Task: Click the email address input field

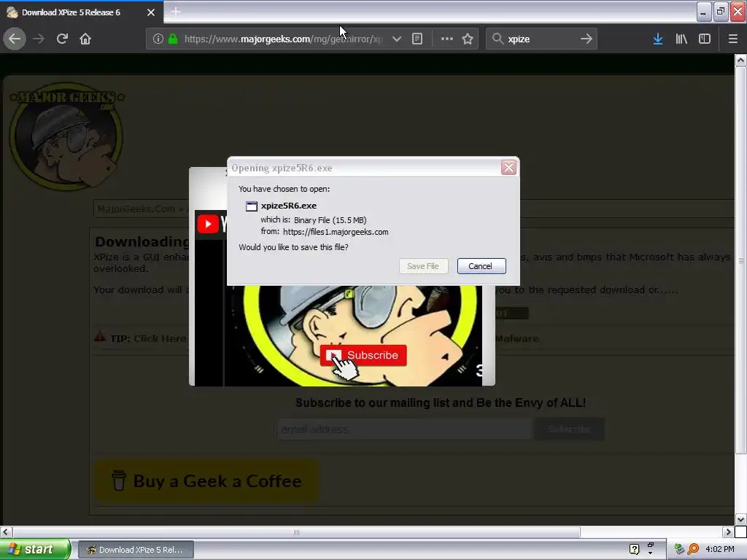Action: click(404, 429)
